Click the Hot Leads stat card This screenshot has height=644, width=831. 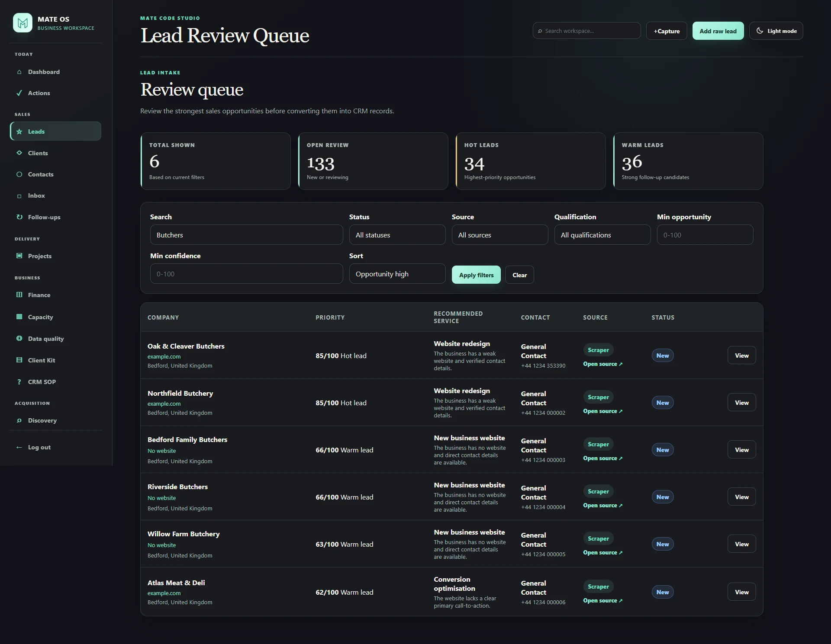(x=531, y=161)
